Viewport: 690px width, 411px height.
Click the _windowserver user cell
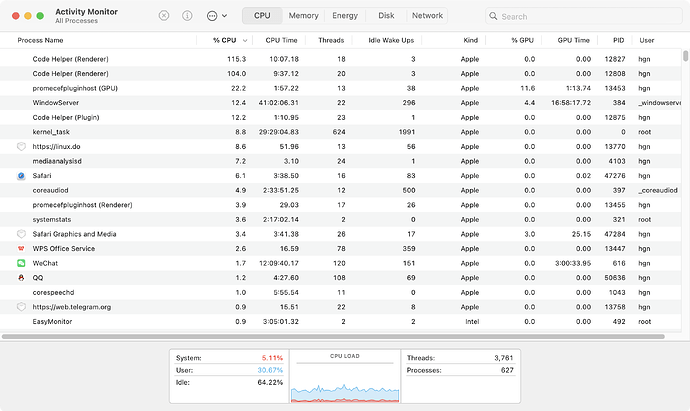[x=660, y=103]
